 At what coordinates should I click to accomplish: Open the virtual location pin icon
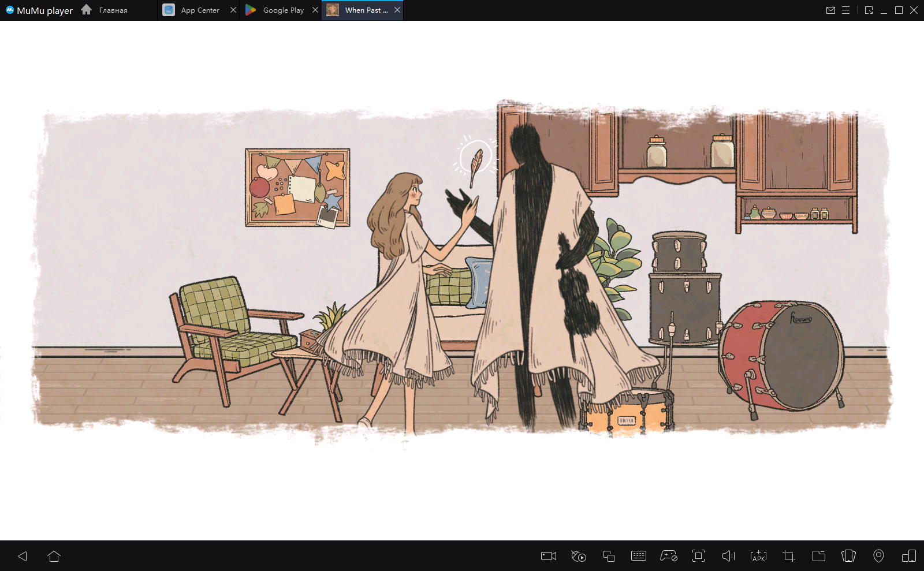tap(878, 556)
